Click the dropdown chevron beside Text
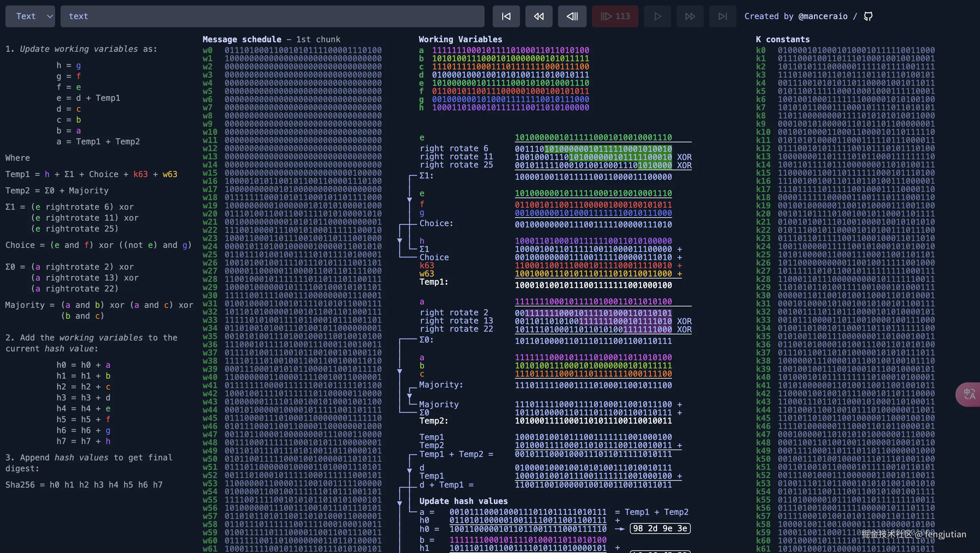Screen dimensions: 980x553 49,16
